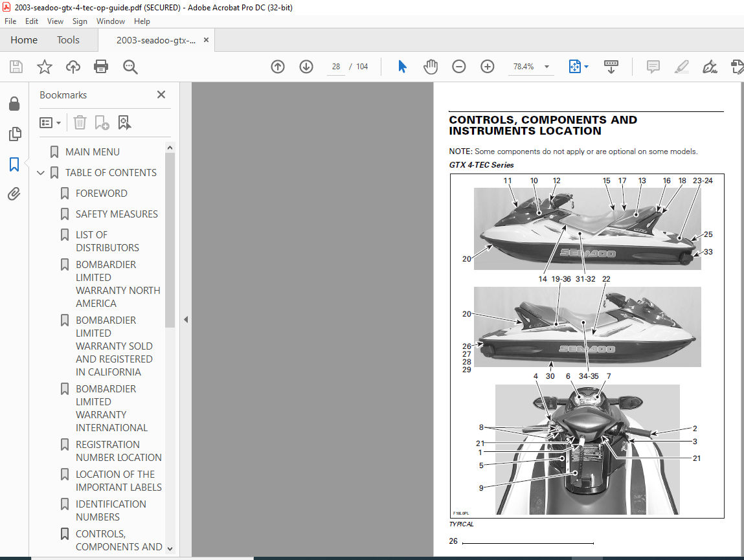Open the Window menu
Viewport: 744px width, 560px height.
point(111,21)
